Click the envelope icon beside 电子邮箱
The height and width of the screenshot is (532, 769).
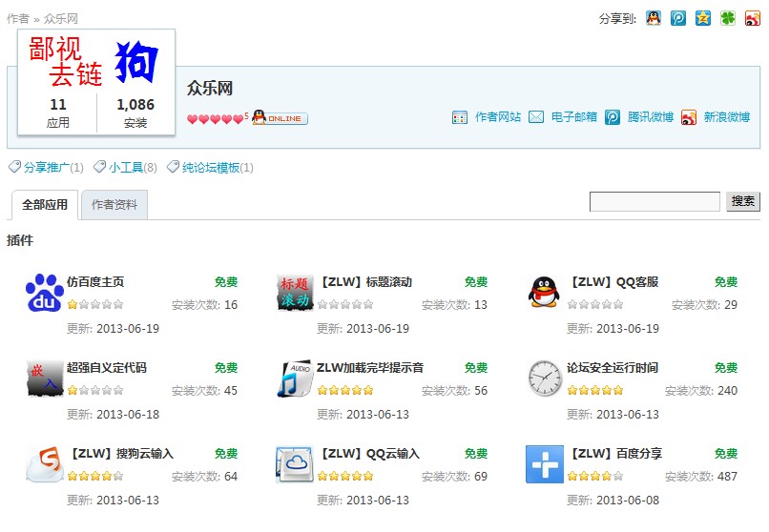pos(536,117)
